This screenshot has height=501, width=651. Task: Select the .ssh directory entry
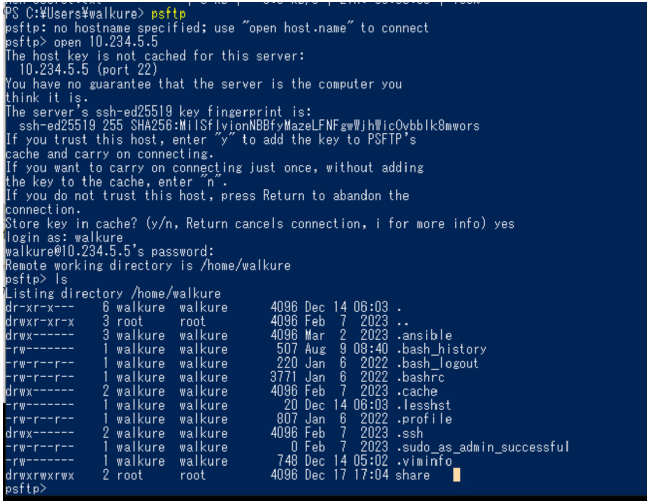click(x=410, y=433)
